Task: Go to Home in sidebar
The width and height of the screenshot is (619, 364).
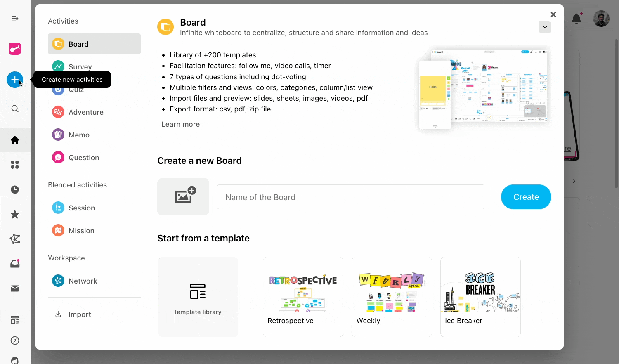Action: [x=15, y=140]
